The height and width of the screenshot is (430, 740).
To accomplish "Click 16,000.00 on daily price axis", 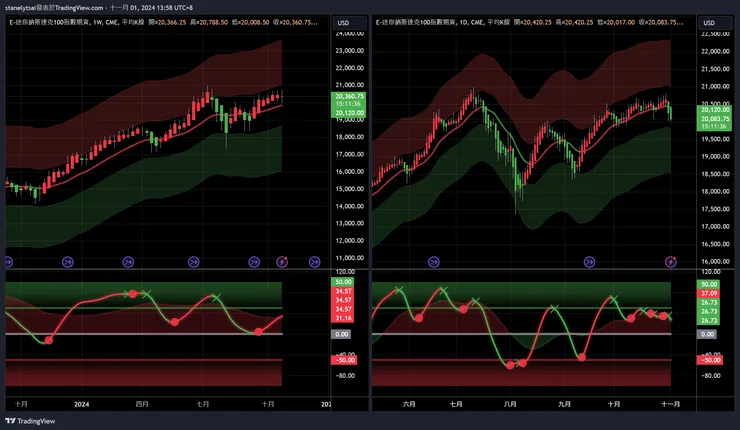I will (715, 261).
